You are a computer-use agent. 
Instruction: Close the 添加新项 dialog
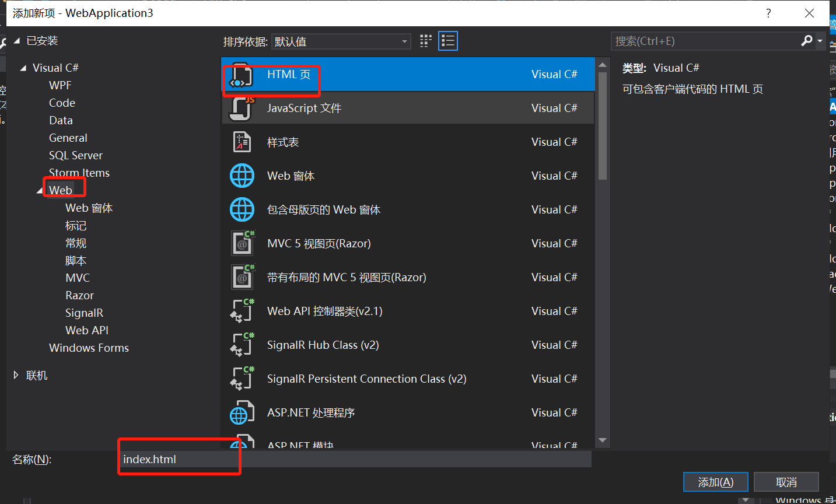coord(809,13)
